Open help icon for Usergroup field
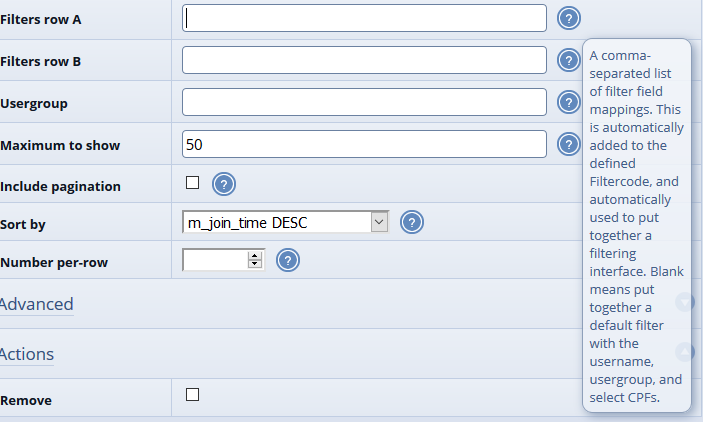The height and width of the screenshot is (422, 703). 568,102
